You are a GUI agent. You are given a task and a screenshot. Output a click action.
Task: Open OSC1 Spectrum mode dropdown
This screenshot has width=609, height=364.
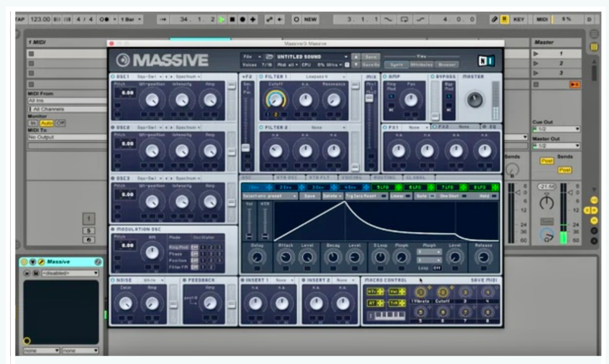[187, 77]
